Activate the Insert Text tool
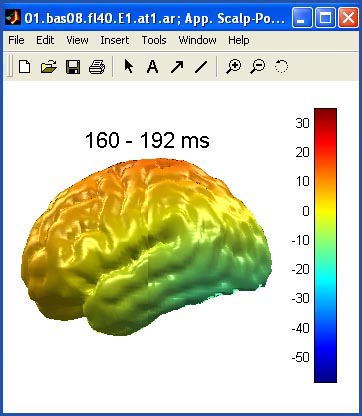The width and height of the screenshot is (362, 416). point(152,66)
